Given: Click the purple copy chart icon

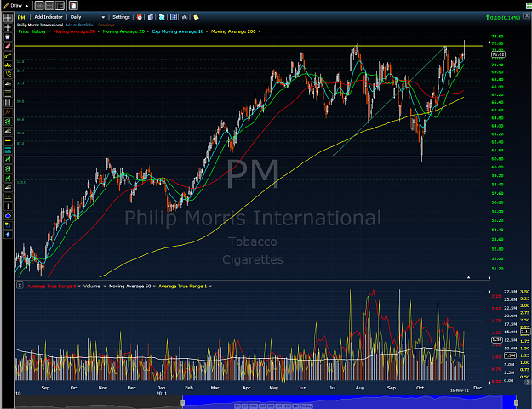Looking at the screenshot, I should click(151, 17).
